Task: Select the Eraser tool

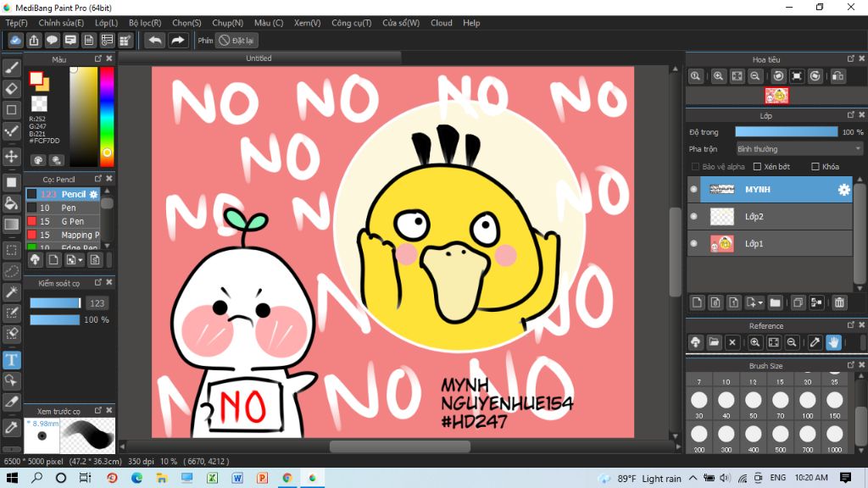Action: (12, 88)
